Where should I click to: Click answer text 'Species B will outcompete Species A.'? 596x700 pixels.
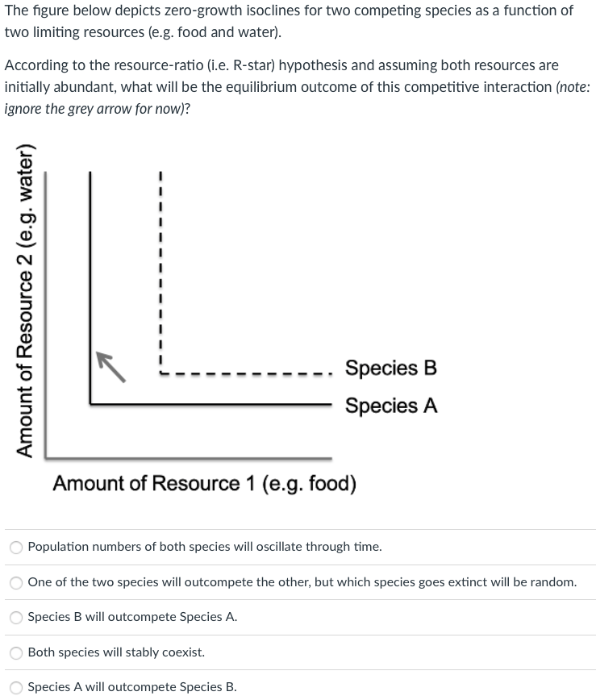coord(132,617)
